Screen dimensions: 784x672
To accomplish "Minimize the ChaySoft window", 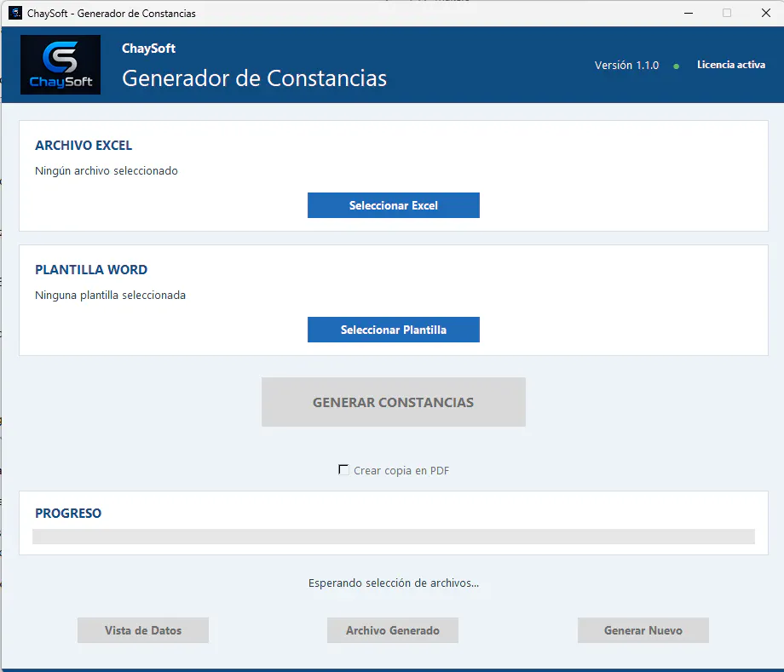I will tap(689, 13).
